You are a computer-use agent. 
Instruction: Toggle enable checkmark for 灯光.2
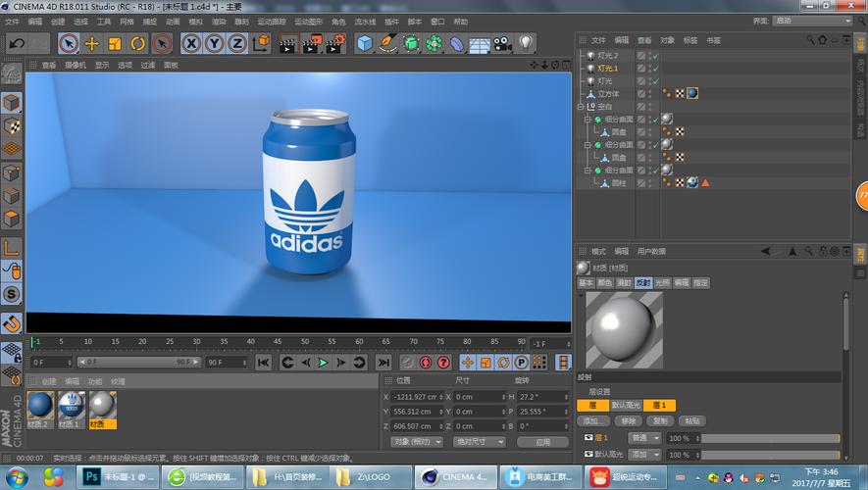coord(656,56)
